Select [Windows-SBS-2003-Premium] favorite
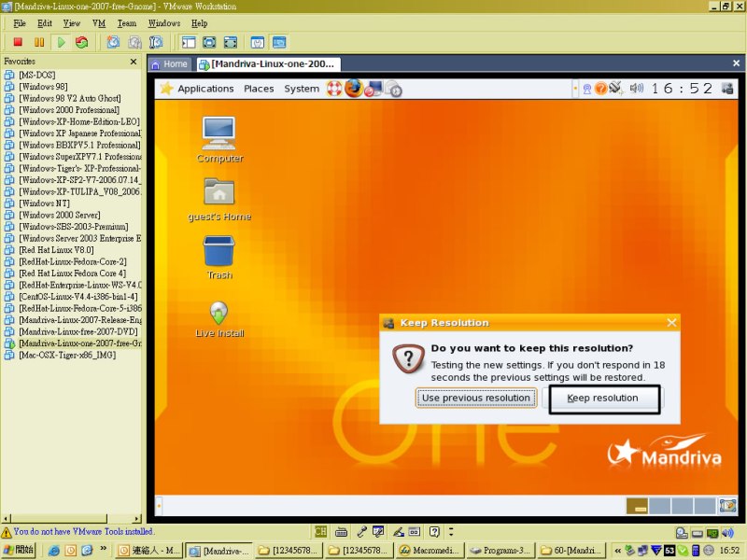Viewport: 747px width, 560px height. click(x=74, y=227)
